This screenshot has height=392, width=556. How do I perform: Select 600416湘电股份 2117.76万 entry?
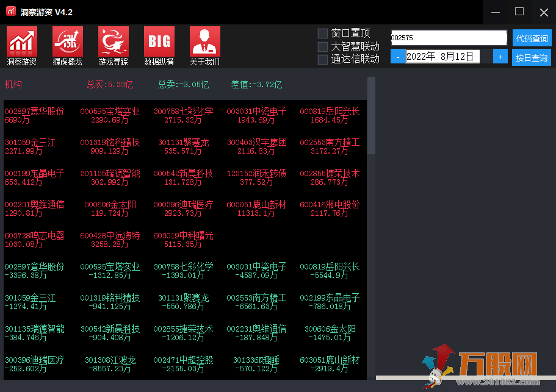tap(330, 209)
